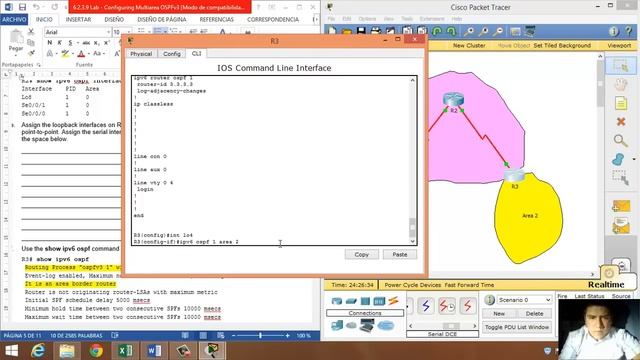Image resolution: width=640 pixels, height=360 pixels.
Task: Click the text effects (outlined A) icon
Action: (49, 53)
